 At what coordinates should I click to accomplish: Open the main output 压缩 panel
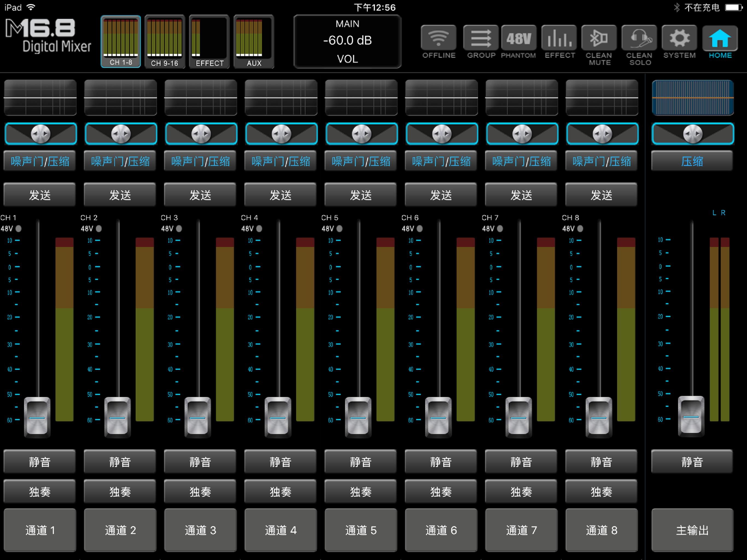692,161
